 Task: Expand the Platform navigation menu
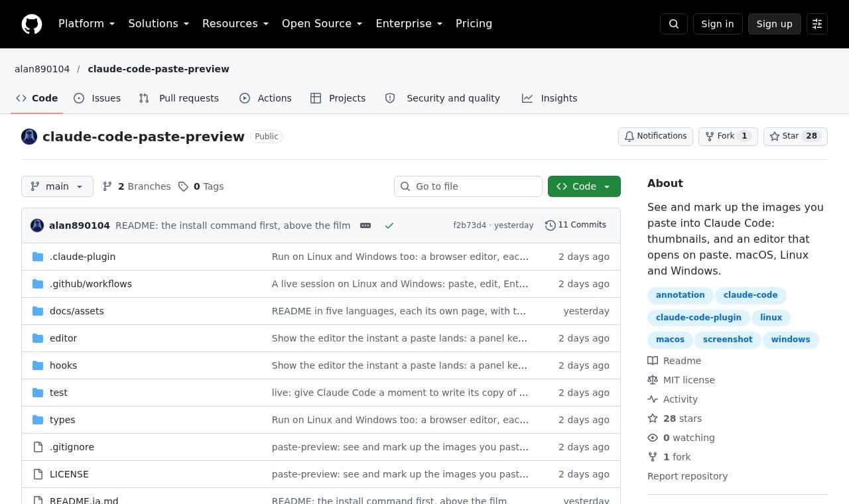coord(86,24)
